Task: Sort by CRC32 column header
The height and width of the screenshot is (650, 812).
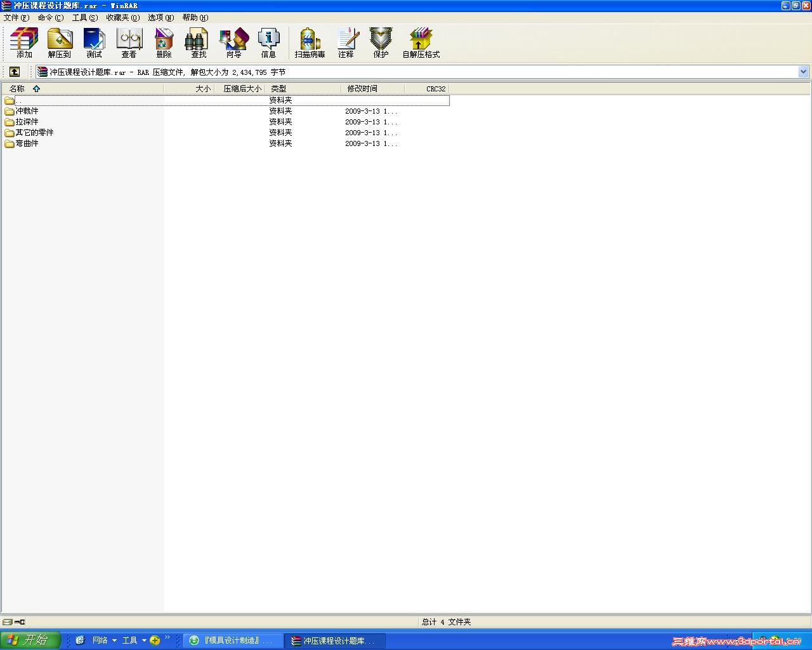Action: click(427, 89)
